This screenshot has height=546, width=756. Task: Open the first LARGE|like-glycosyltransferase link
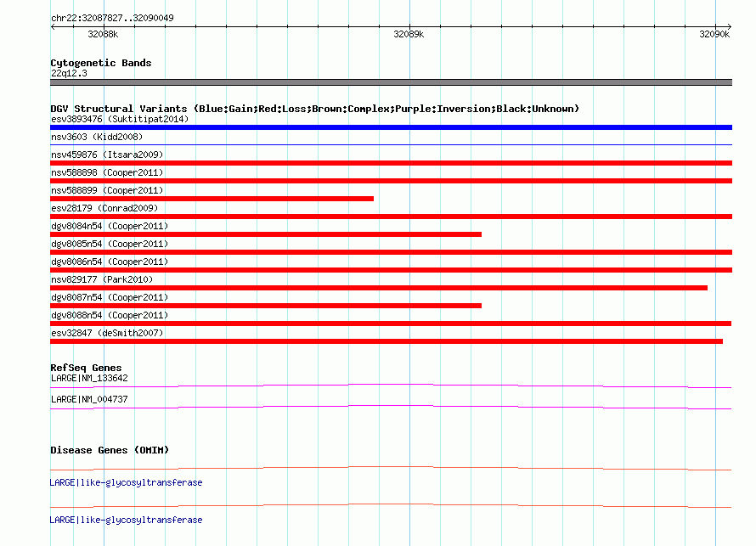tap(126, 482)
